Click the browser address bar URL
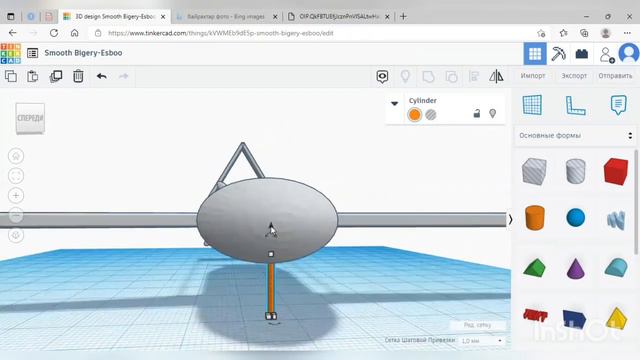This screenshot has width=640, height=360. 221,33
